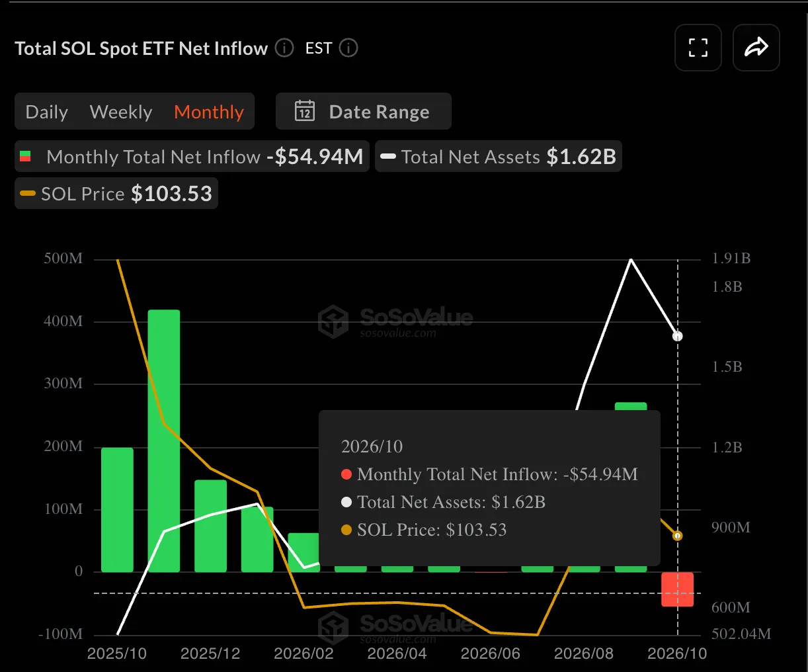This screenshot has width=808, height=672.
Task: Click the info icon beside the chart title
Action: 284,48
